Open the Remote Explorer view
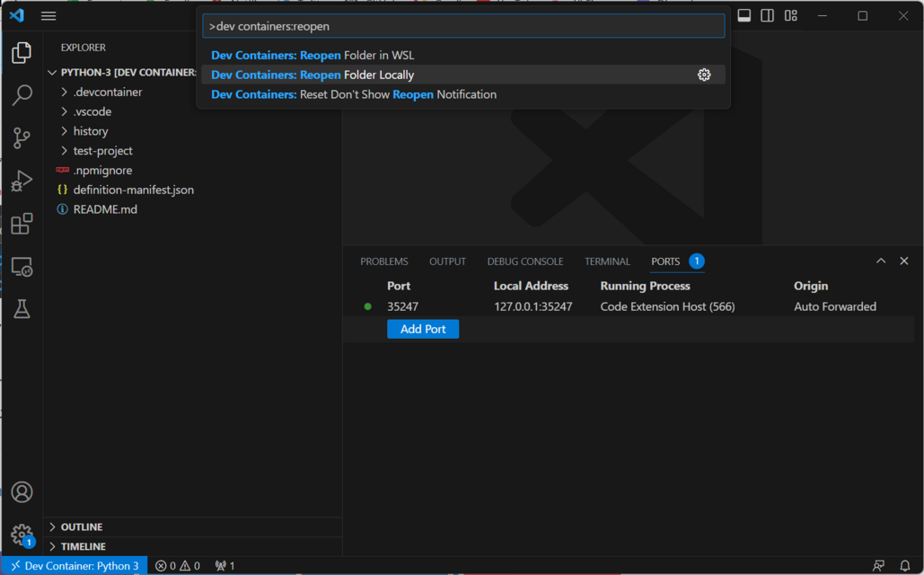Image resolution: width=924 pixels, height=575 pixels. 22,267
